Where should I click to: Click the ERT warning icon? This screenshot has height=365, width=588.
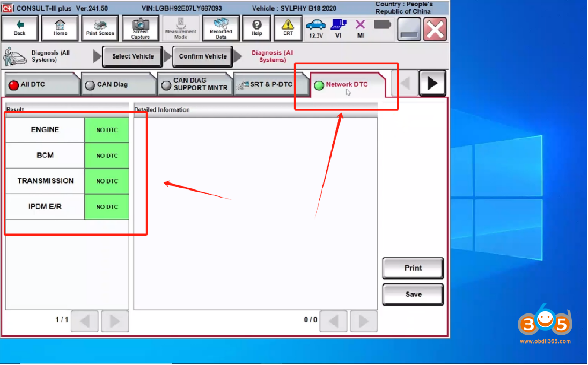pyautogui.click(x=288, y=28)
